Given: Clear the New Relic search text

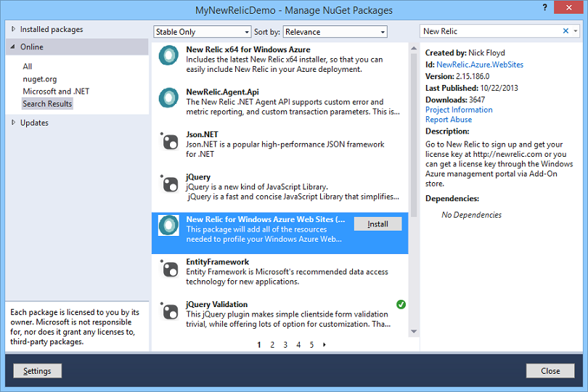Looking at the screenshot, I should point(565,31).
